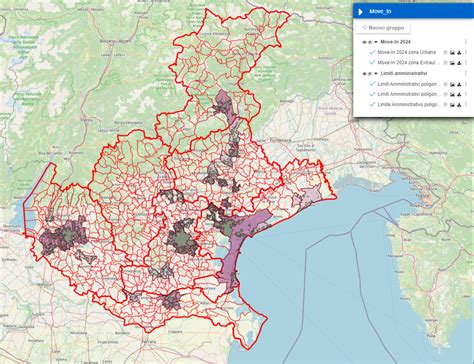
Task: Click the grey circle icon on zona Extraur row
Action: (x=445, y=63)
